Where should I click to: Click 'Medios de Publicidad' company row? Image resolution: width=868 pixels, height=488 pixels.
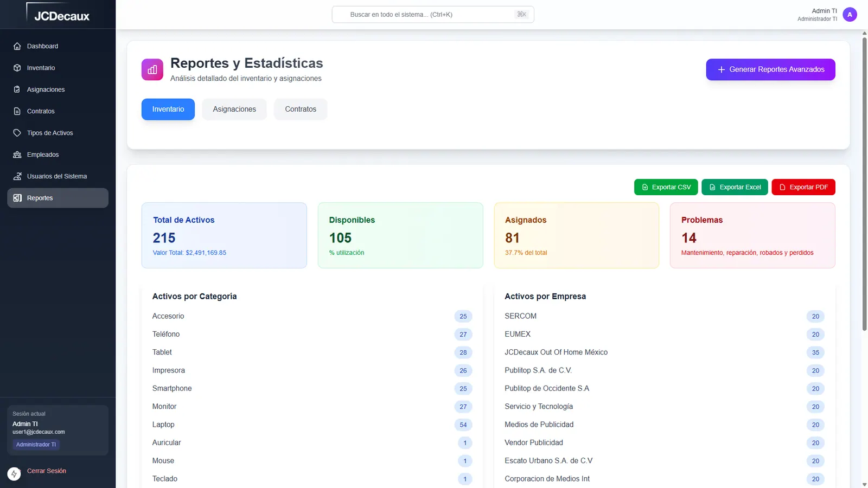coord(665,425)
